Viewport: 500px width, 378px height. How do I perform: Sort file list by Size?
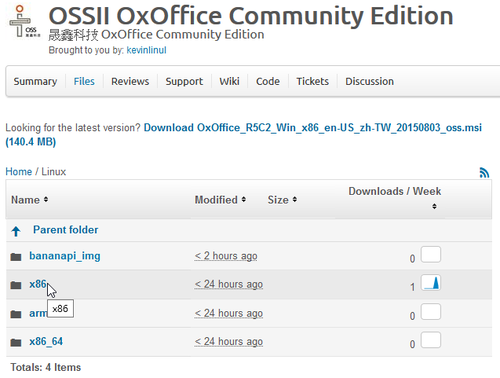pos(282,200)
